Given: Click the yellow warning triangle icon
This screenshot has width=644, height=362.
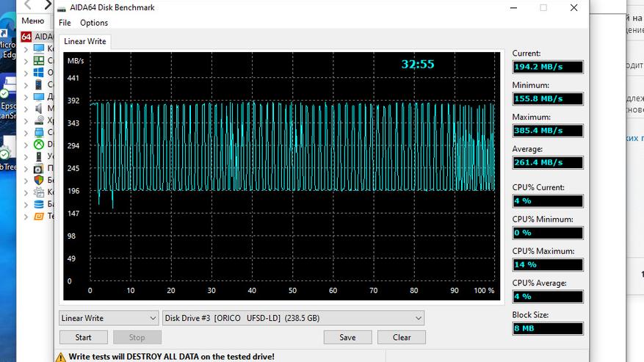Looking at the screenshot, I should [61, 357].
